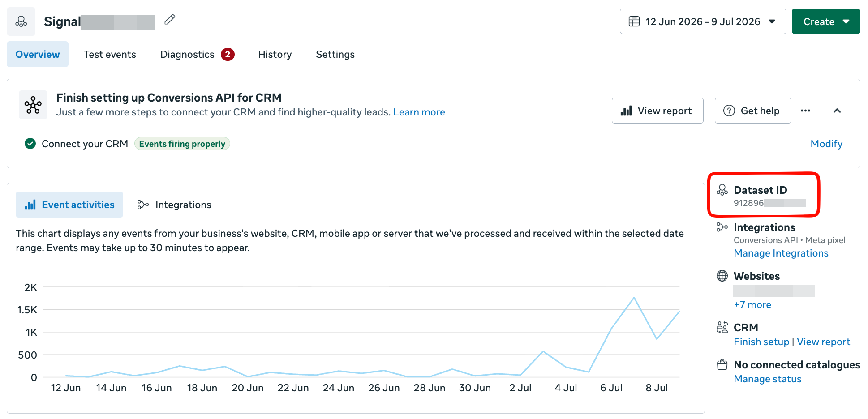Click the 6 Jul label on chart axis
This screenshot has height=419, width=868.
611,388
